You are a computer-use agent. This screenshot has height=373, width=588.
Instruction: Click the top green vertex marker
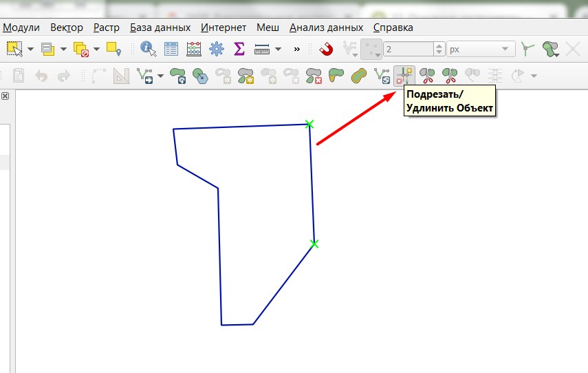(309, 124)
